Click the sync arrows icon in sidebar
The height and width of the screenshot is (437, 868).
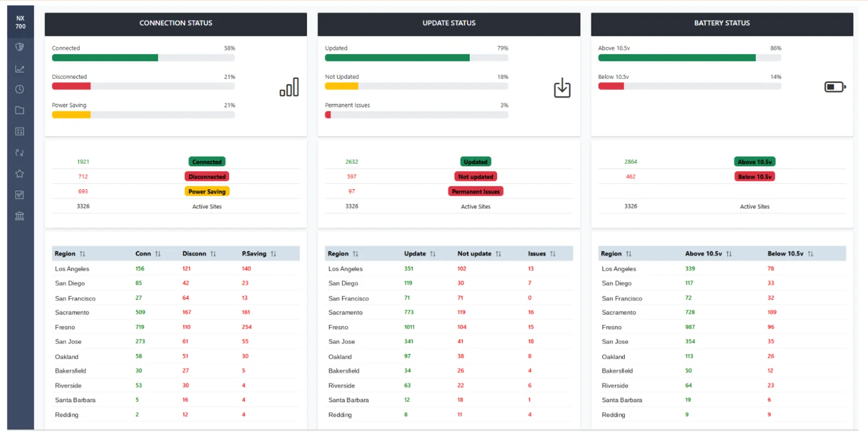tap(20, 153)
